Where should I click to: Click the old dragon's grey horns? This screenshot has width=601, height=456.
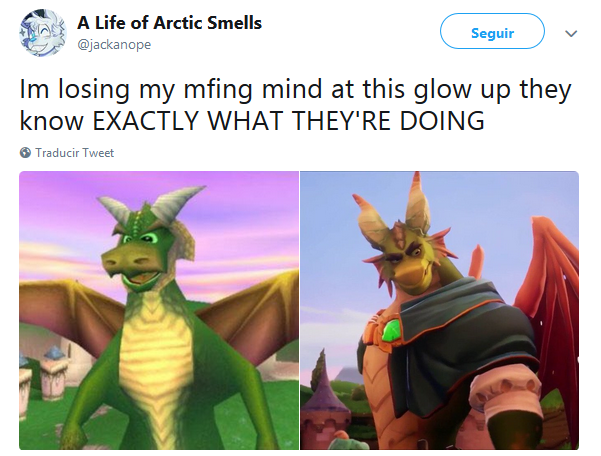(151, 205)
